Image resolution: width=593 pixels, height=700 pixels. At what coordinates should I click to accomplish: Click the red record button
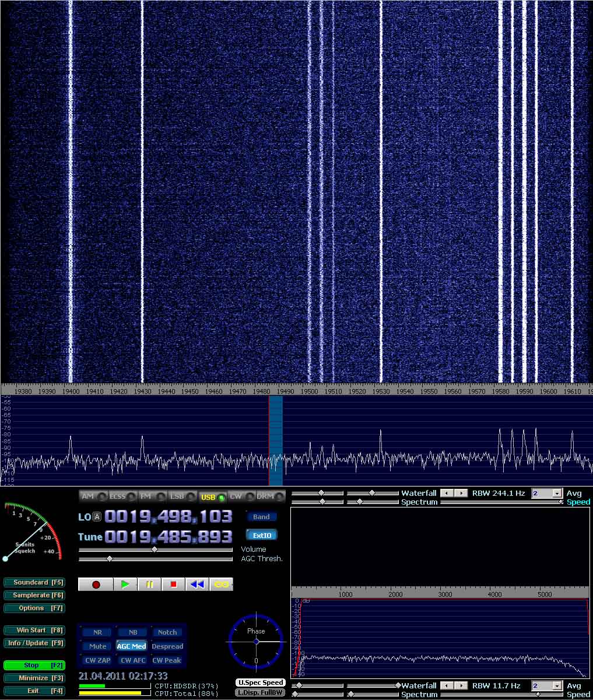(x=96, y=584)
